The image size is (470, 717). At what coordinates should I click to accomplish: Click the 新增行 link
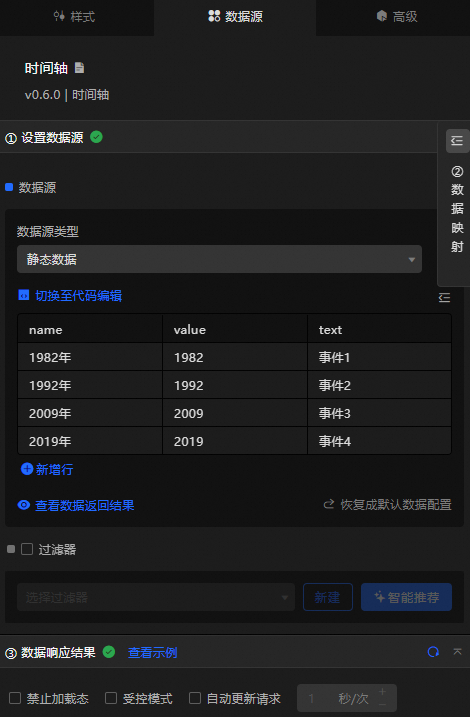point(54,469)
